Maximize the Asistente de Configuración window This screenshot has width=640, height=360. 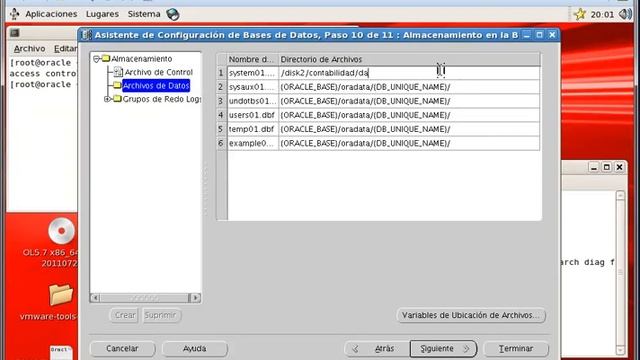point(539,35)
